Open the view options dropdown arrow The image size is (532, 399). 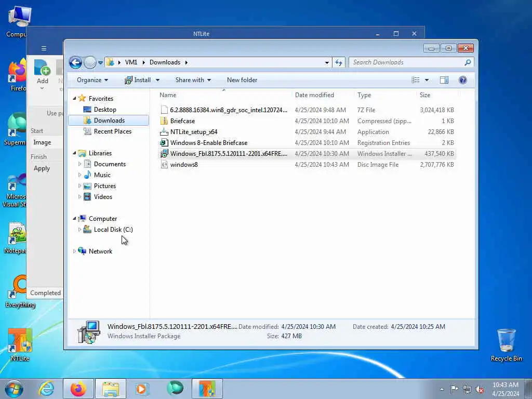click(427, 80)
